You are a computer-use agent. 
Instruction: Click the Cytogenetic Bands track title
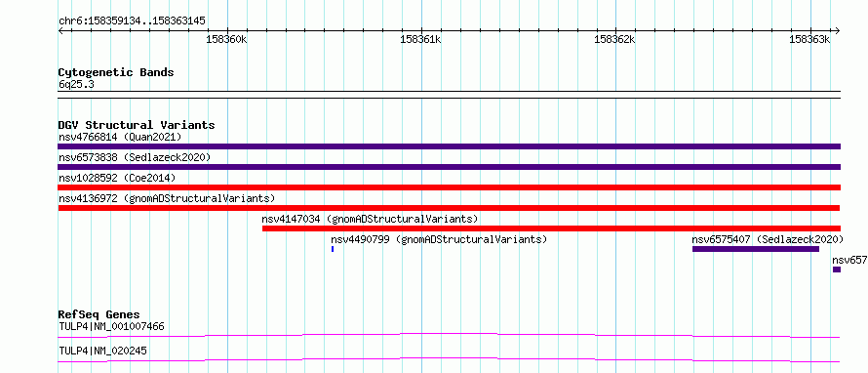point(116,72)
